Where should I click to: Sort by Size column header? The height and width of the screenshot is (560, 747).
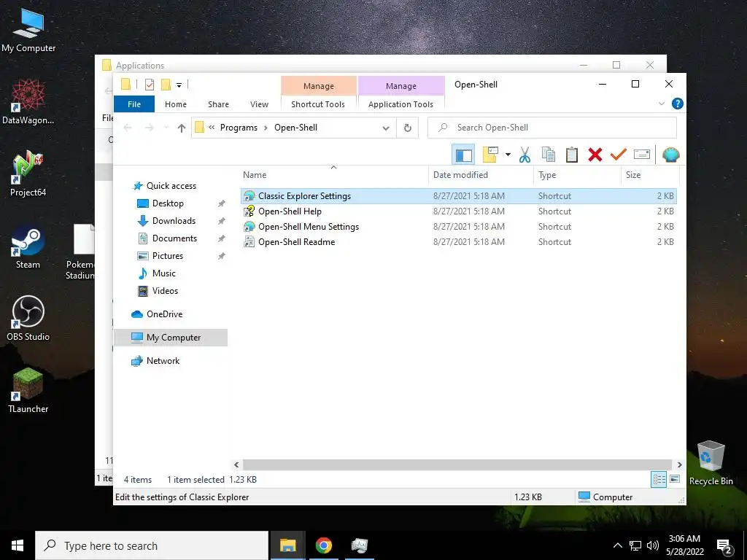coord(650,175)
